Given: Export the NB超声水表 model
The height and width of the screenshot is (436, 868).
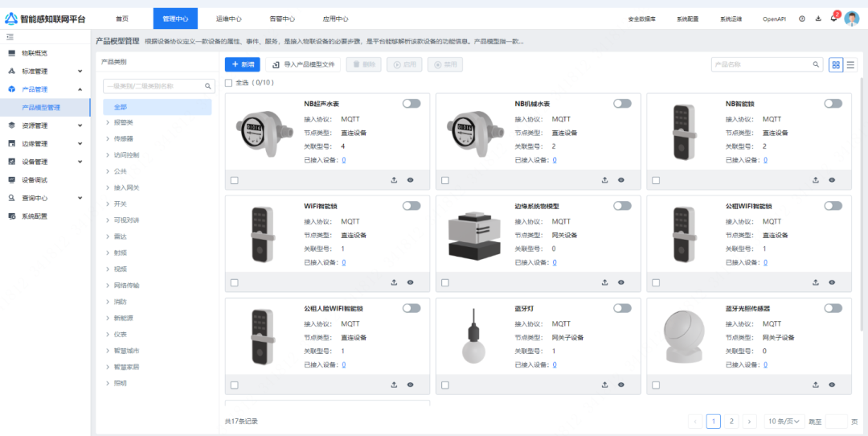Looking at the screenshot, I should pos(394,180).
